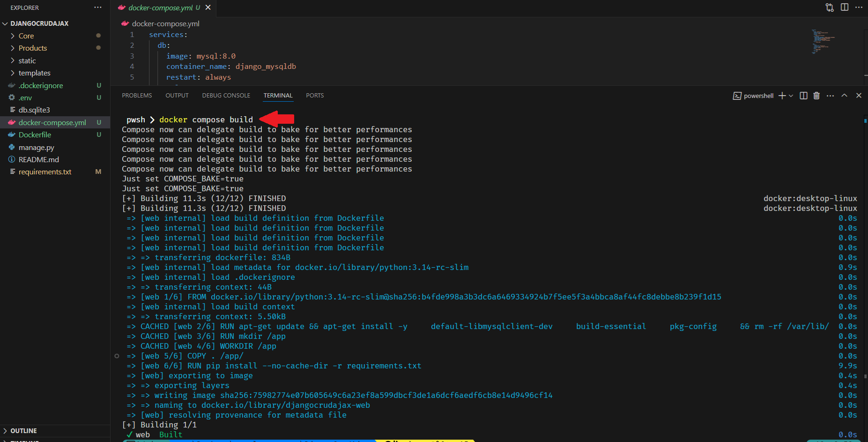Switch to the PORTS tab

(315, 96)
